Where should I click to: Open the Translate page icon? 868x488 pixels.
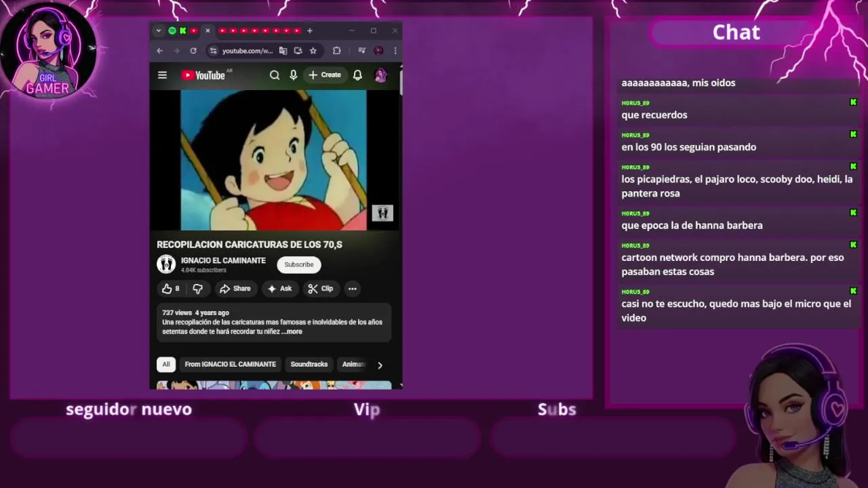(283, 51)
